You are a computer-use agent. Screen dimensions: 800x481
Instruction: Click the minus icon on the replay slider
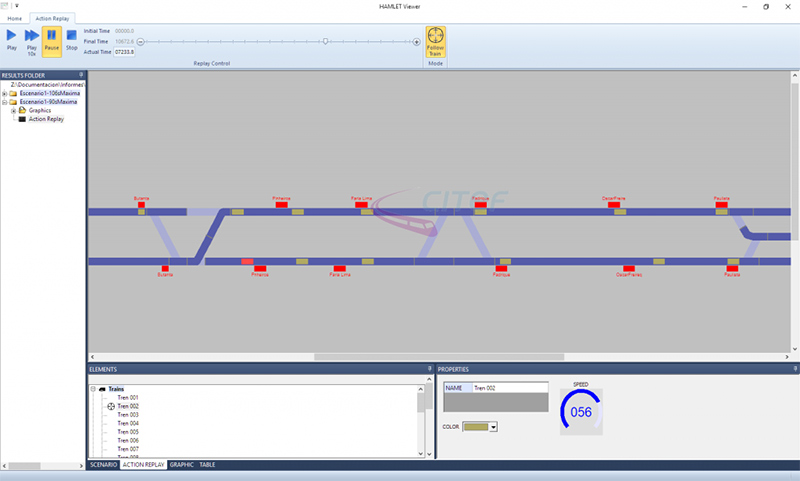click(141, 42)
